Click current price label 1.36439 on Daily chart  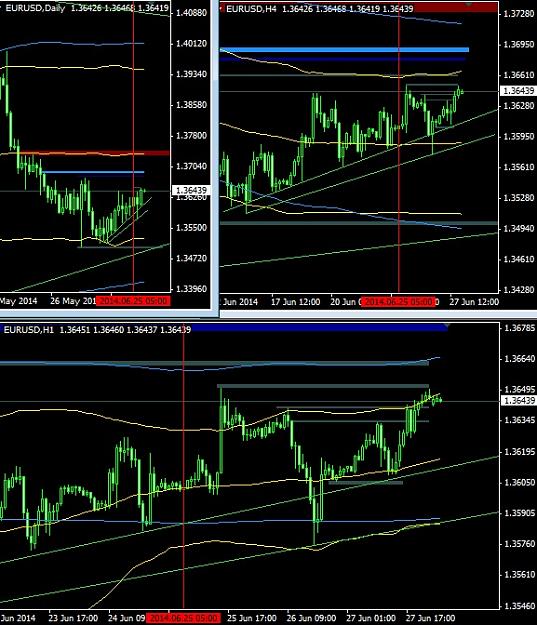point(191,190)
